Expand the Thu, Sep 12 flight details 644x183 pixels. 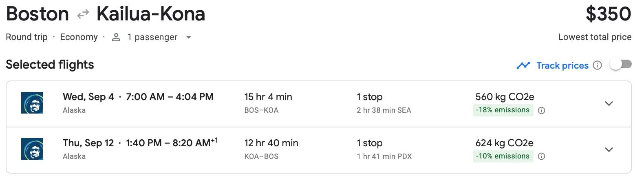point(609,150)
